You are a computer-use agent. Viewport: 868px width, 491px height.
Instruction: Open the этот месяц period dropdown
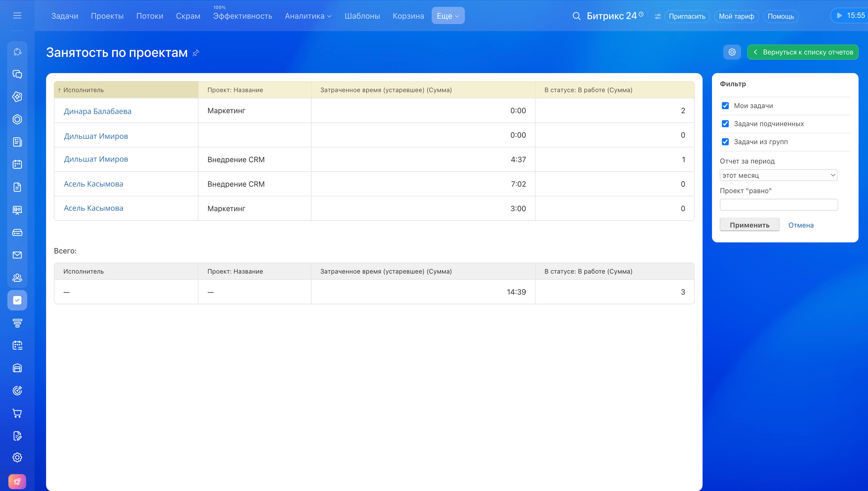[x=779, y=175]
